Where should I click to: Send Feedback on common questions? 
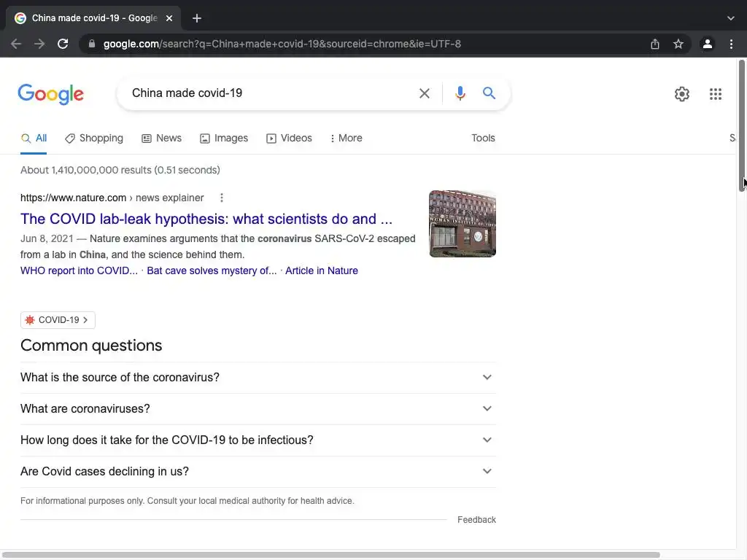[476, 519]
